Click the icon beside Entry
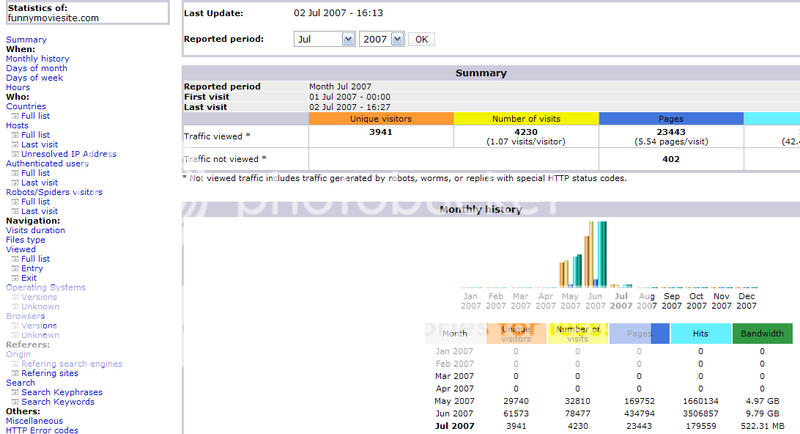This screenshot has height=434, width=800. 15,269
